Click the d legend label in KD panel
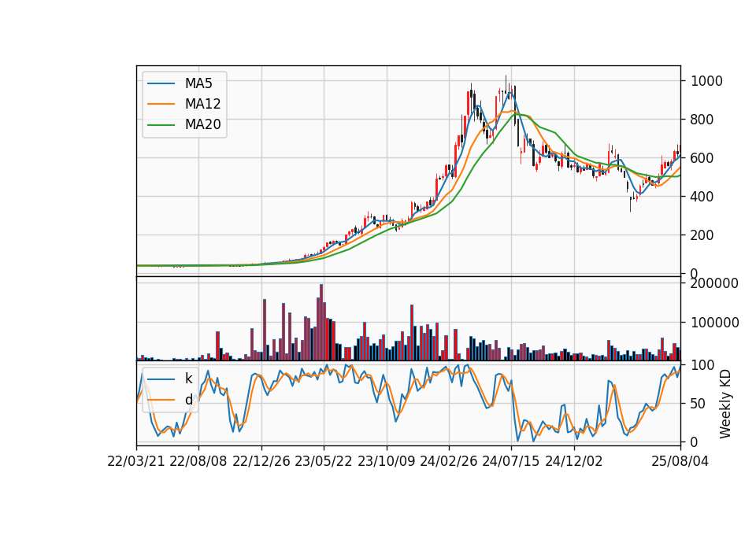Image resolution: width=756 pixels, height=543 pixels. tap(188, 400)
